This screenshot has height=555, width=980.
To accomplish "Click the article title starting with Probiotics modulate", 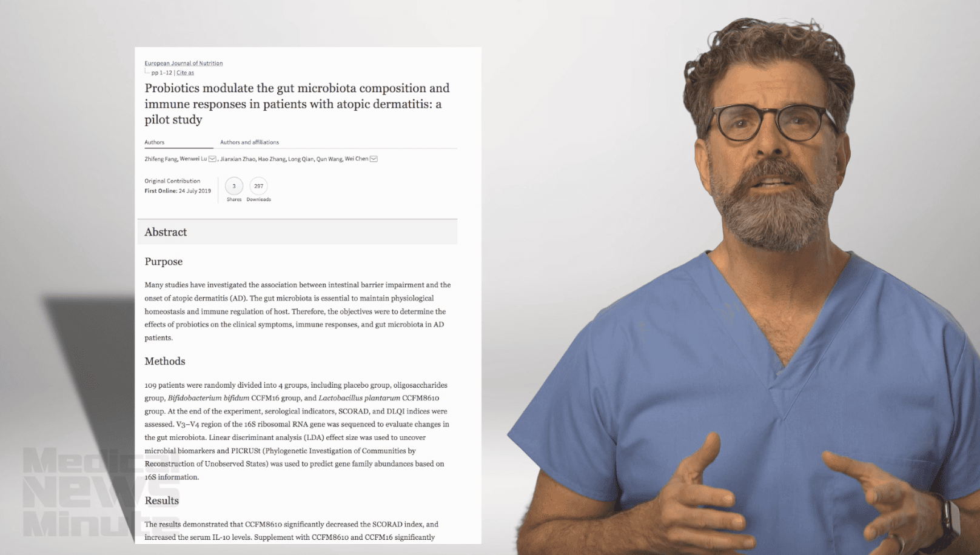I will click(x=297, y=104).
